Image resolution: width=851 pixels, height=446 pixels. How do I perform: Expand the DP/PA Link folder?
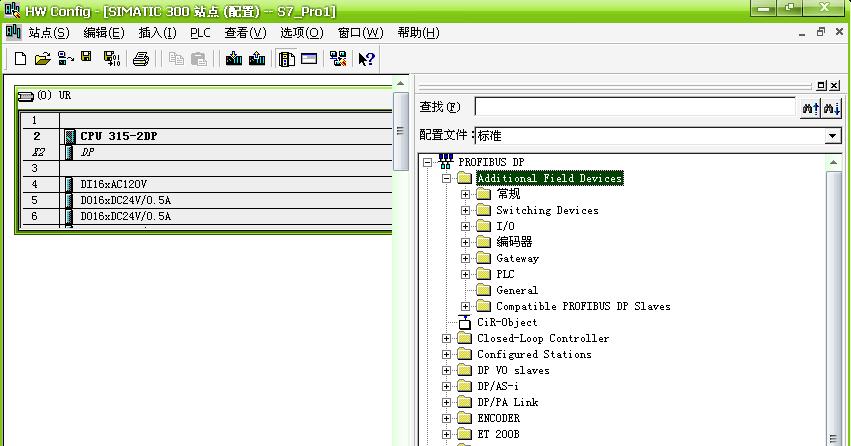point(446,403)
